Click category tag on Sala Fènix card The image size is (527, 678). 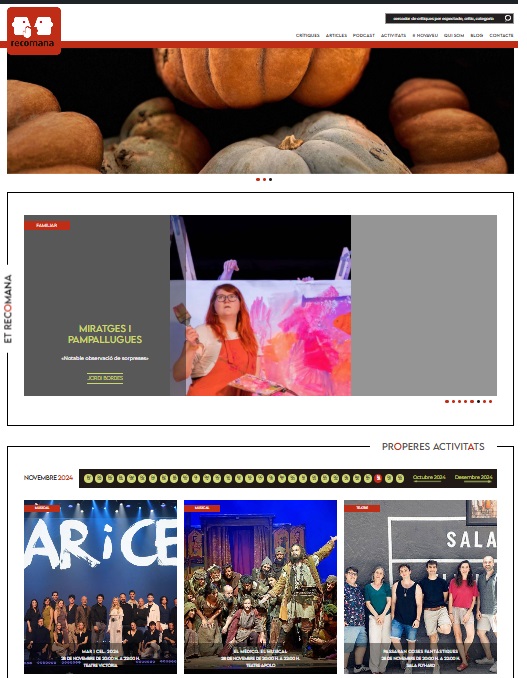[362, 508]
